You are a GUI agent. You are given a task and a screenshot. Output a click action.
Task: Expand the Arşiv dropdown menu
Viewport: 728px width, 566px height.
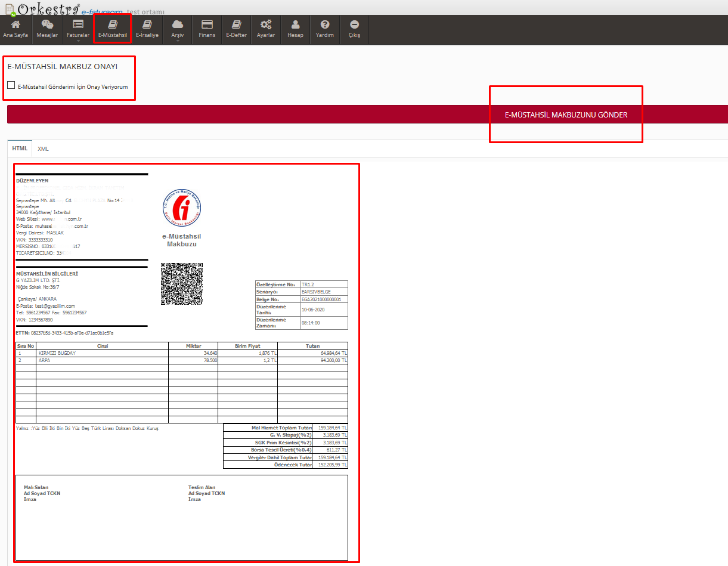[178, 30]
